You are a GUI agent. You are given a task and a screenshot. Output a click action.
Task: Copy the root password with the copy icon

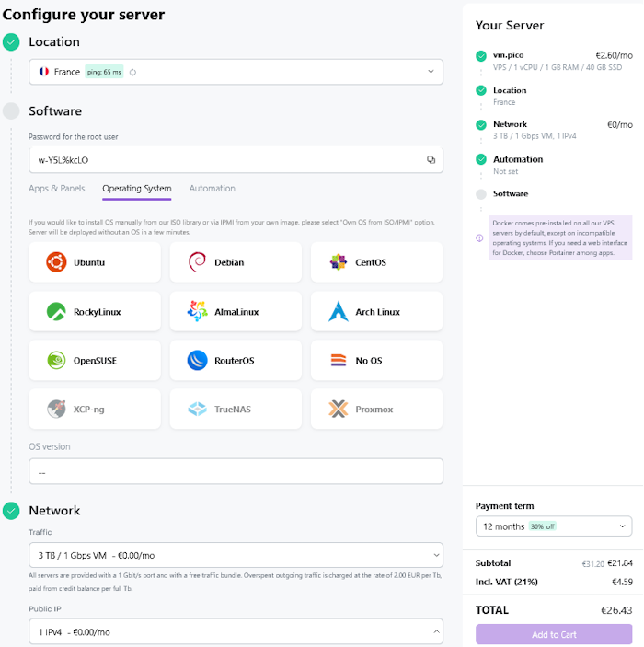[x=431, y=160]
